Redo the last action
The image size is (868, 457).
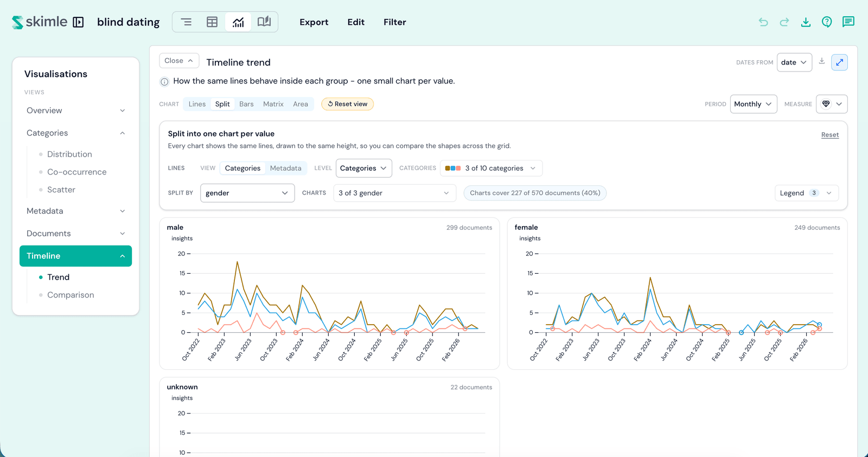coord(784,22)
